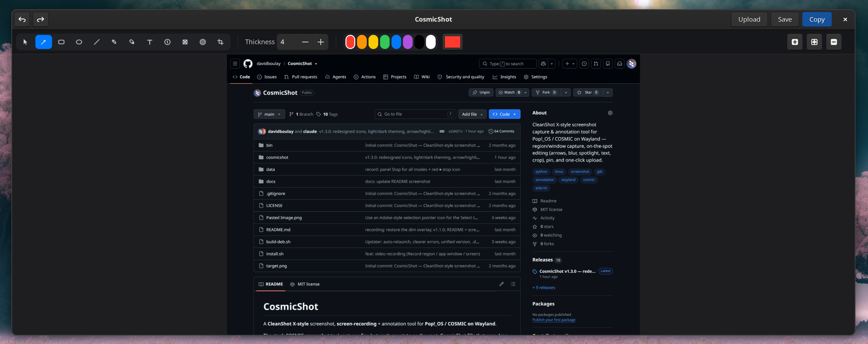
Task: Select the Pencil freehand tool
Action: pos(114,42)
